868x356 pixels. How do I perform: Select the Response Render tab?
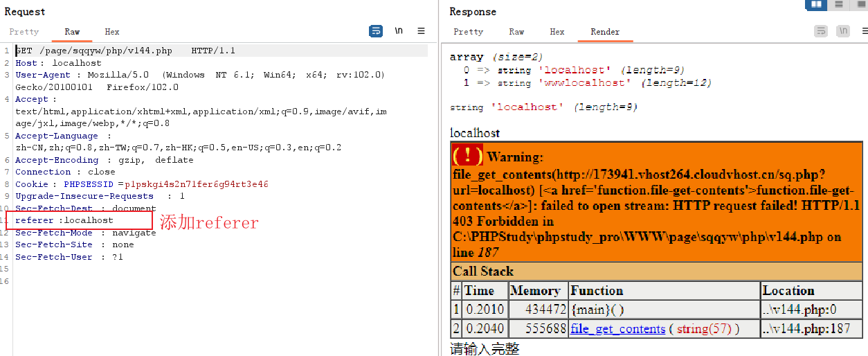605,32
